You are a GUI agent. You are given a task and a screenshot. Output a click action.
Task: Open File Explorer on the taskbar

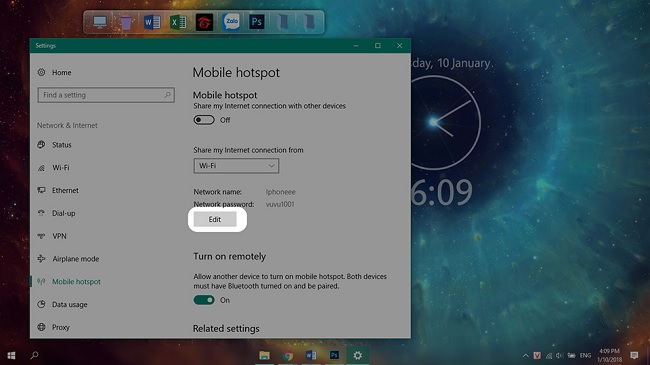pyautogui.click(x=264, y=355)
